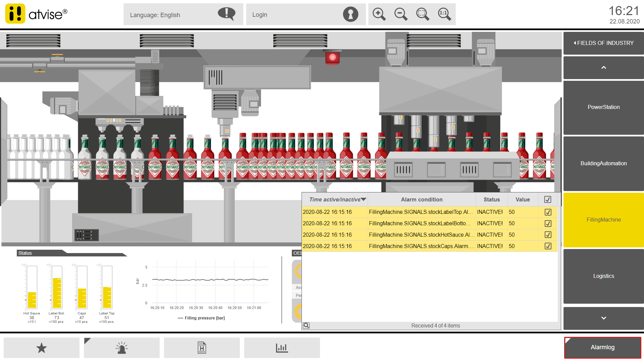Screen dimensions: 644x362
Task: Click the Status column header
Action: (x=491, y=199)
